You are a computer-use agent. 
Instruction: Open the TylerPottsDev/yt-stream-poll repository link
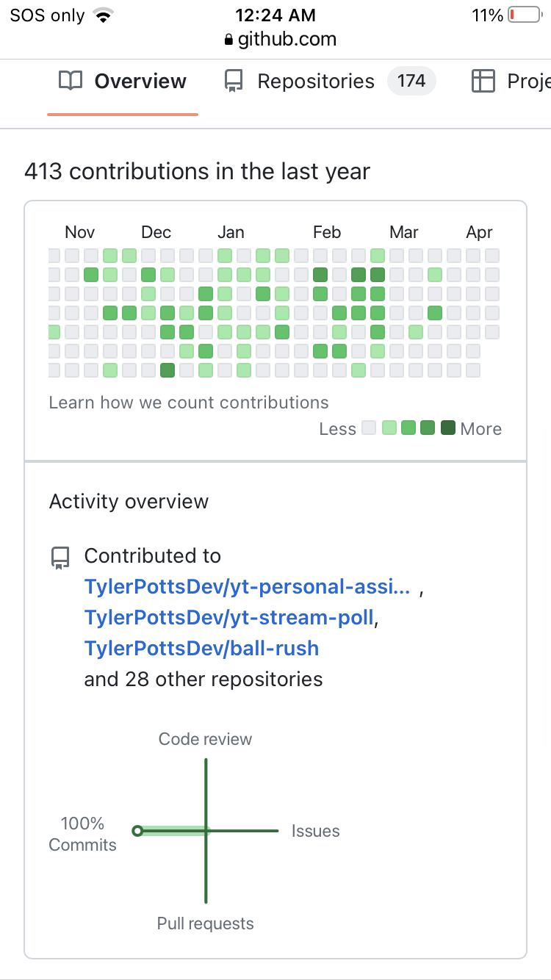[229, 618]
